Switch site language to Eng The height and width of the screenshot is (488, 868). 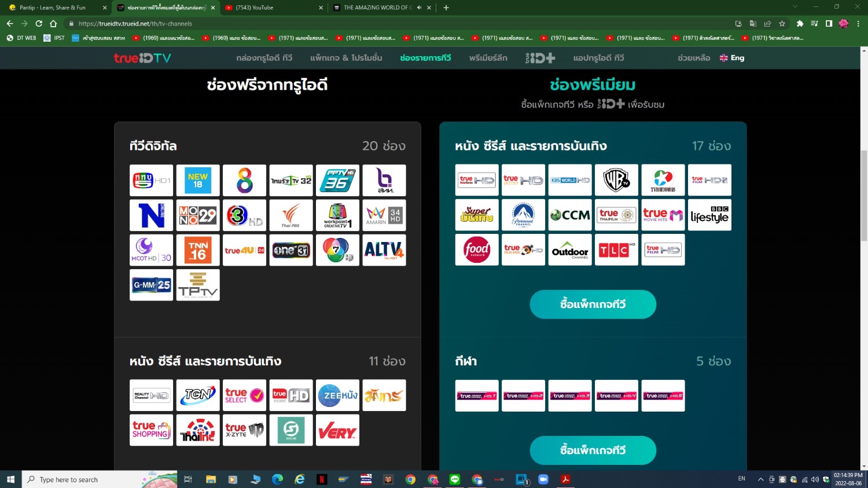click(x=732, y=58)
